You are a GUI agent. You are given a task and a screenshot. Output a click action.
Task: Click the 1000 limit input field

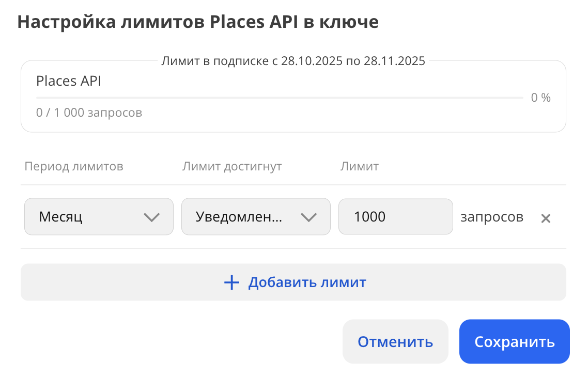tap(395, 216)
